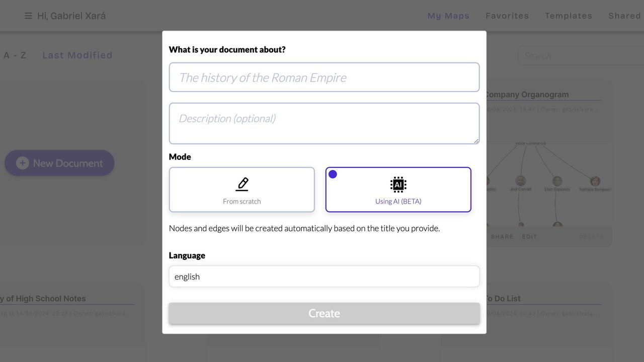Image resolution: width=644 pixels, height=362 pixels.
Task: Click the purple selected-mode indicator dot
Action: [x=333, y=174]
